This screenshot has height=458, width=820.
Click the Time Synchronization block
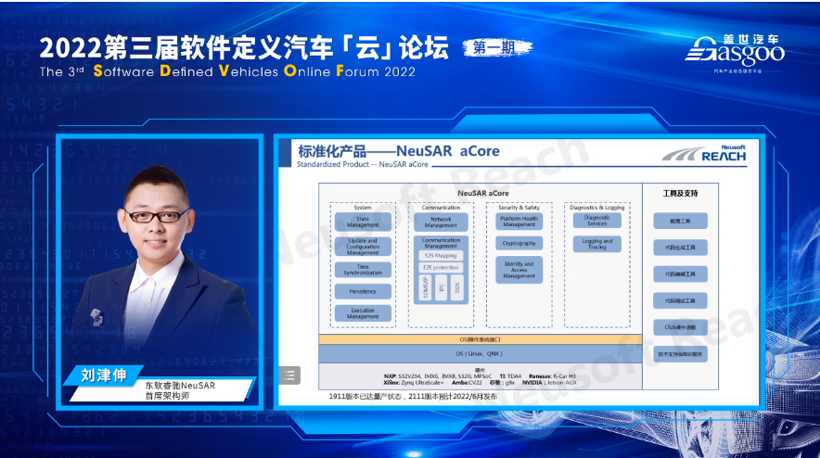(x=363, y=269)
